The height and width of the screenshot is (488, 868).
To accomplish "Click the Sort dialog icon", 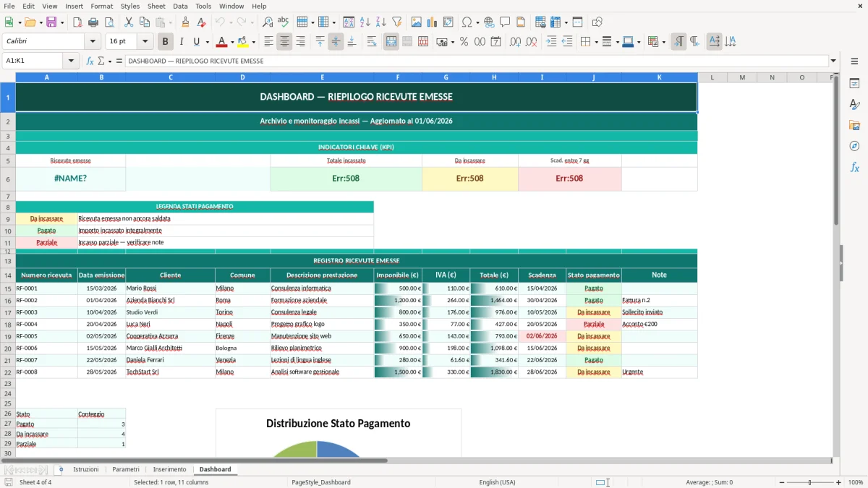I will point(349,22).
